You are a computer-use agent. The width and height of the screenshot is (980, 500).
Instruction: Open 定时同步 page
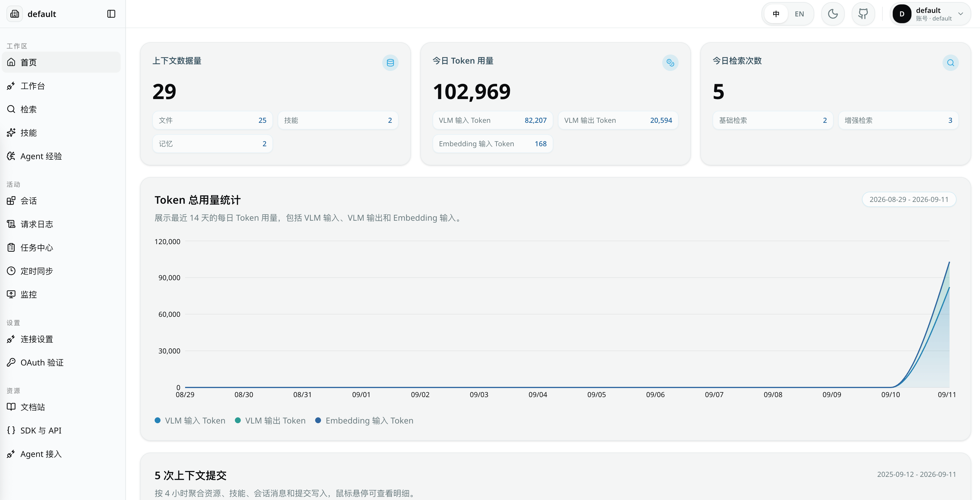pos(61,271)
